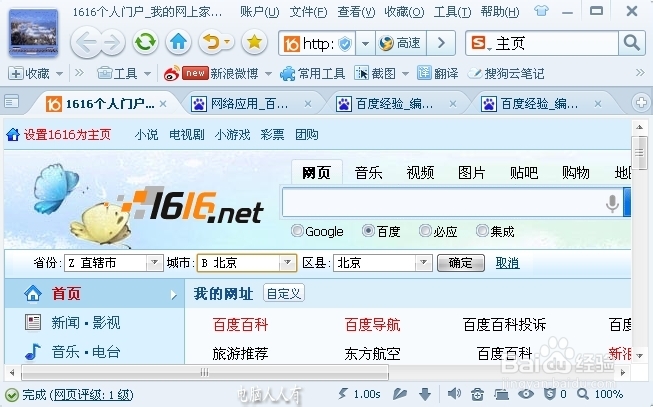The image size is (653, 407).
Task: Open the 小说 link
Action: 146,135
